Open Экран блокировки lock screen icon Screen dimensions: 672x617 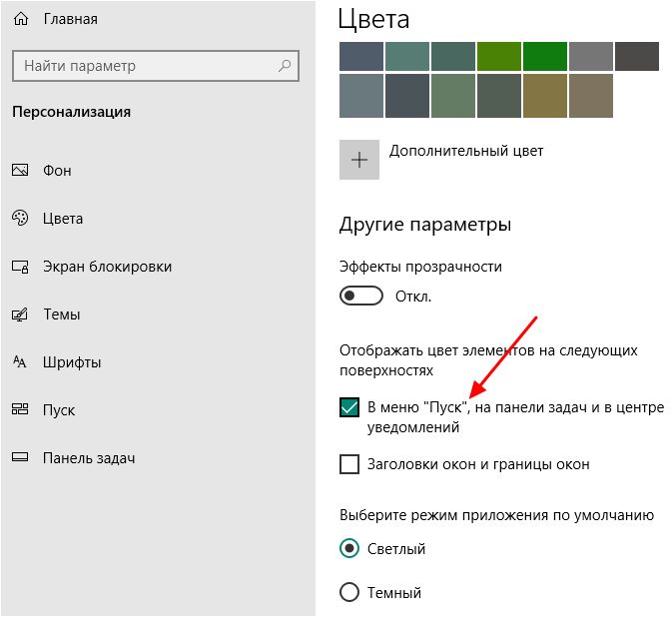click(20, 267)
